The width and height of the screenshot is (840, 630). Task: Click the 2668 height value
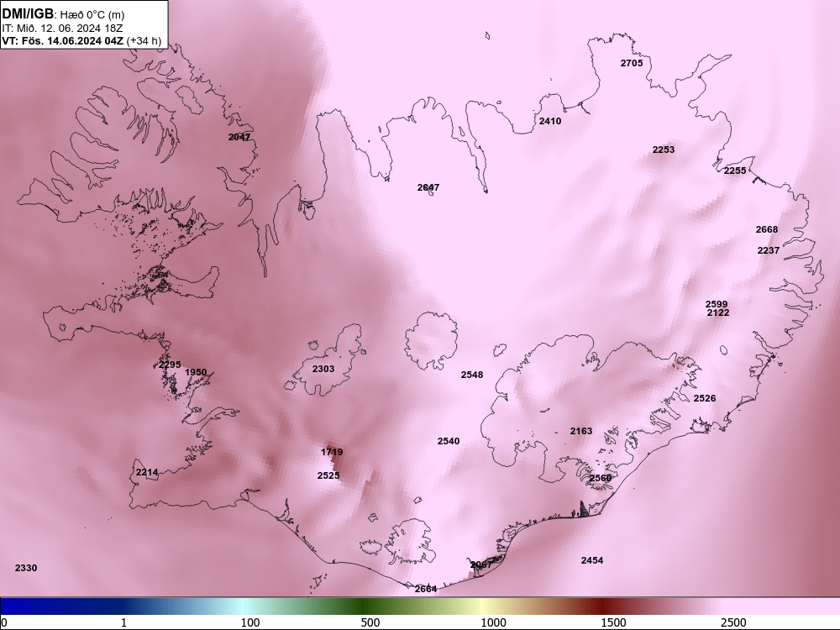767,229
